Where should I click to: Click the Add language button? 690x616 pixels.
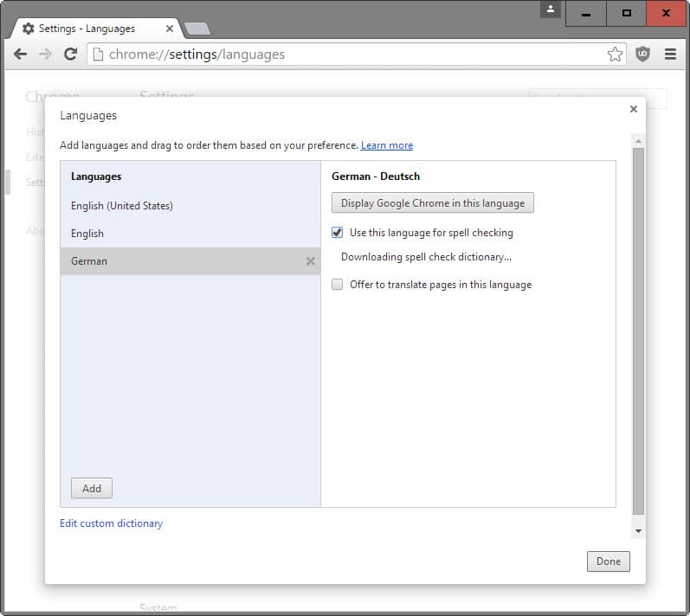92,488
